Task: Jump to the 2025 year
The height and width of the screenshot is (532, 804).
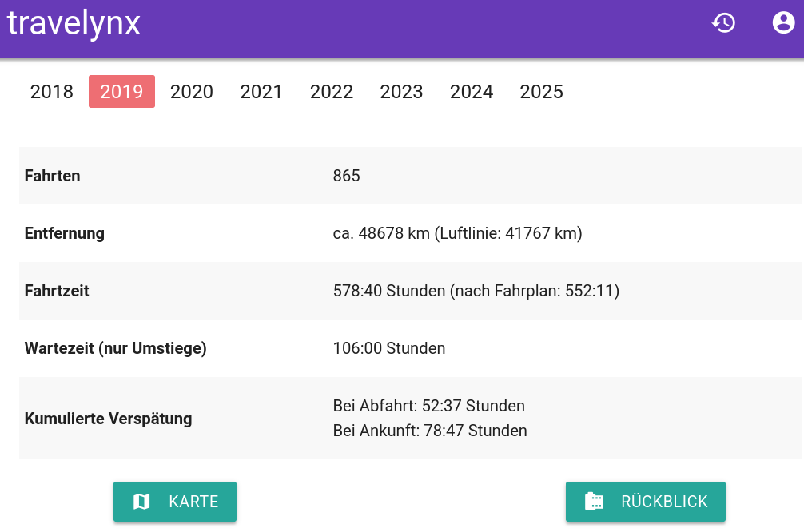Action: pos(542,92)
